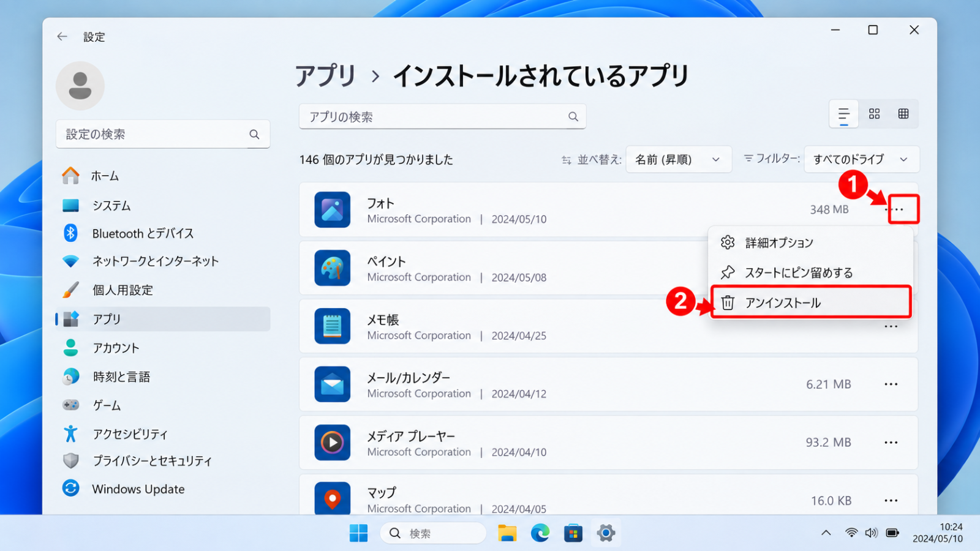Open 個人用設定 section
This screenshot has height=551, width=980.
[x=163, y=290]
